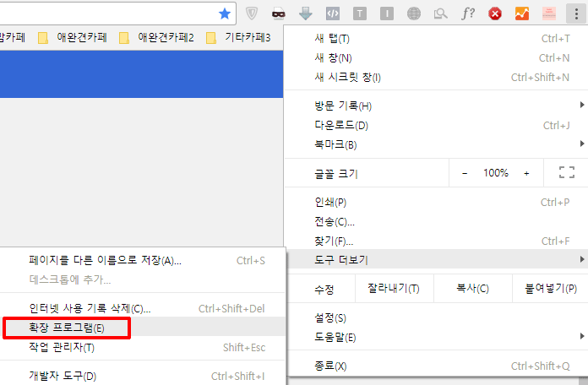
Task: Click the shield extension icon
Action: [252, 14]
